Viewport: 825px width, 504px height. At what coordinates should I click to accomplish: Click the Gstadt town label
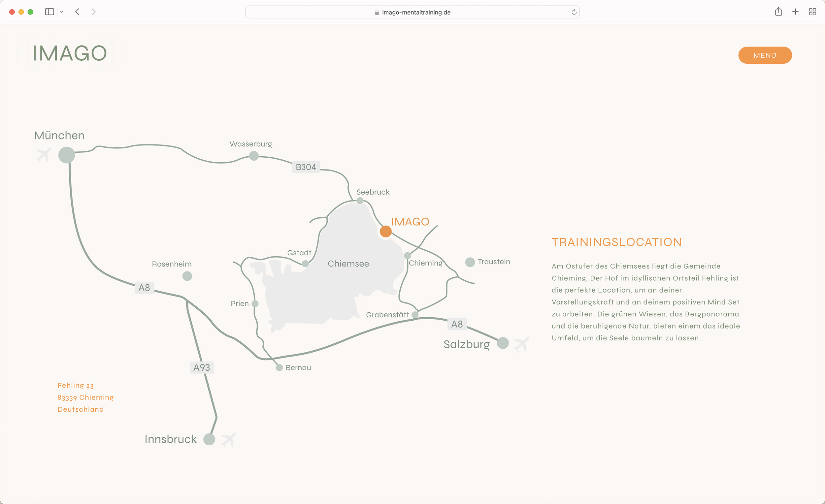coord(299,253)
